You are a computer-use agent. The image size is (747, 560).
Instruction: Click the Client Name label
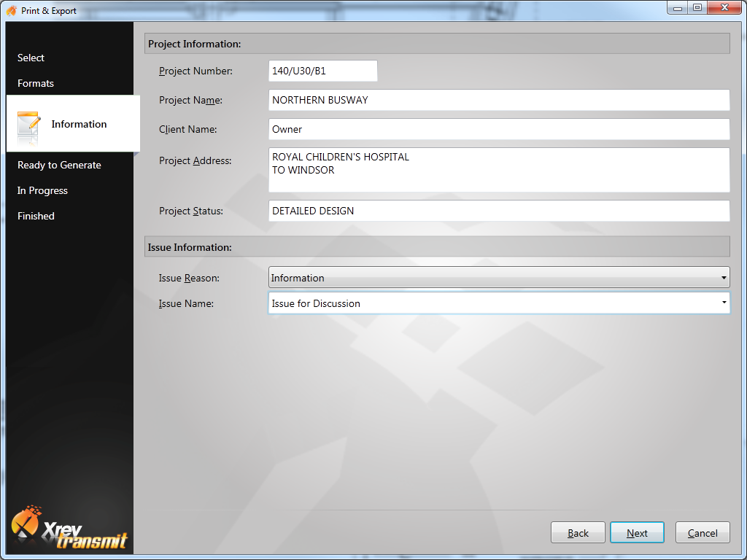click(187, 129)
